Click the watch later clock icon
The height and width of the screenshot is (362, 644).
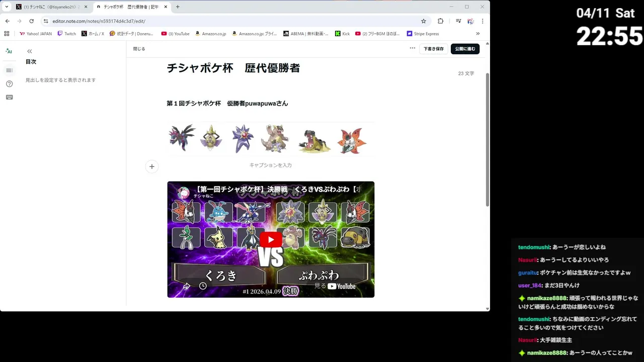coord(203,286)
